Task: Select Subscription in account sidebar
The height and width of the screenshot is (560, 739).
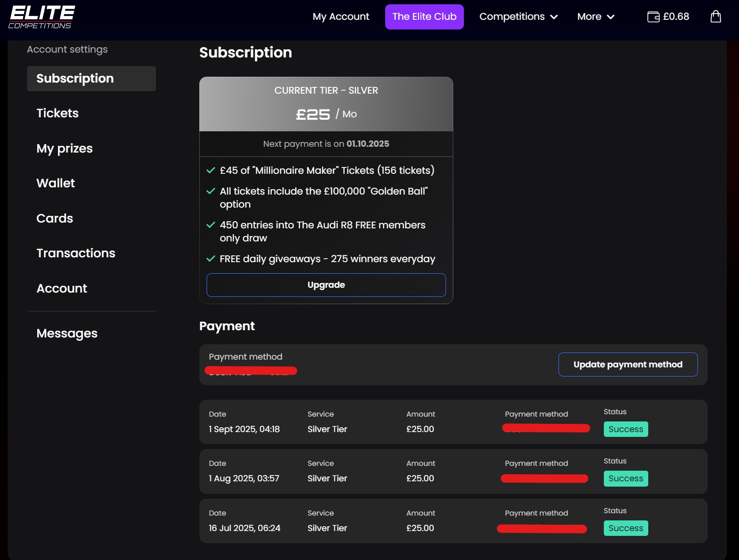Action: [75, 79]
